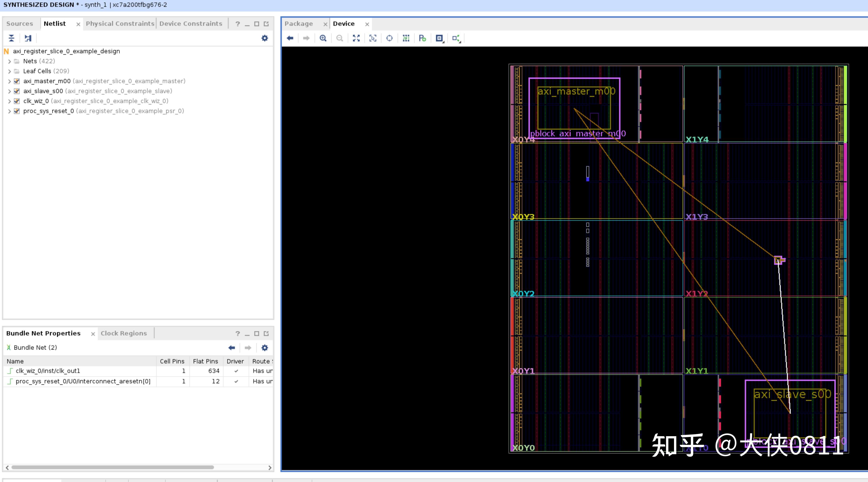Click Zoom In in Device toolbar
This screenshot has height=482, width=868.
(x=323, y=38)
